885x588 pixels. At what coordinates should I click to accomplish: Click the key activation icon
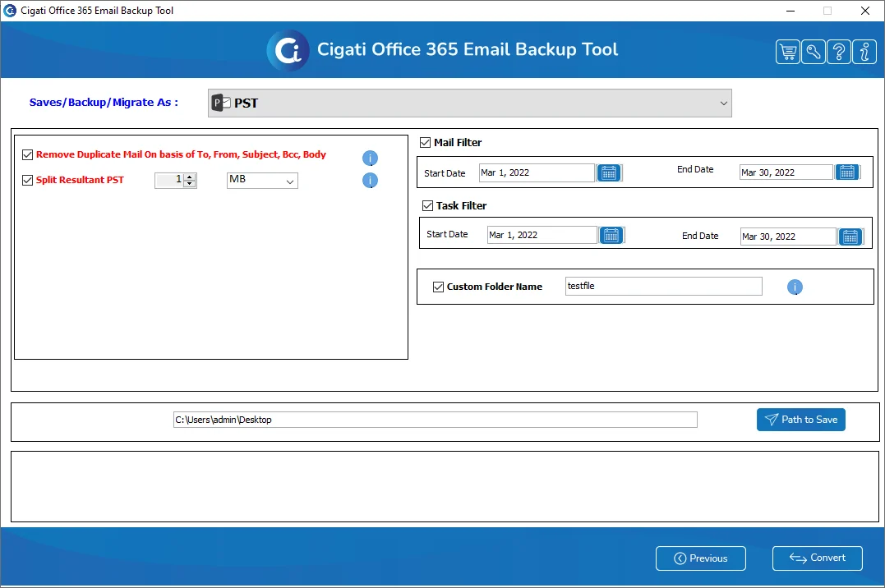[814, 52]
